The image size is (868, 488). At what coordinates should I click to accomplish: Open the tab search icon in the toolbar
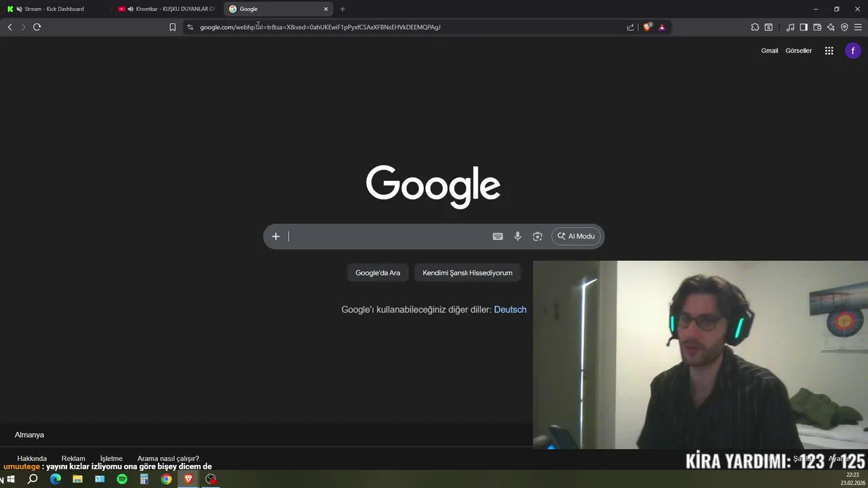[x=768, y=27]
